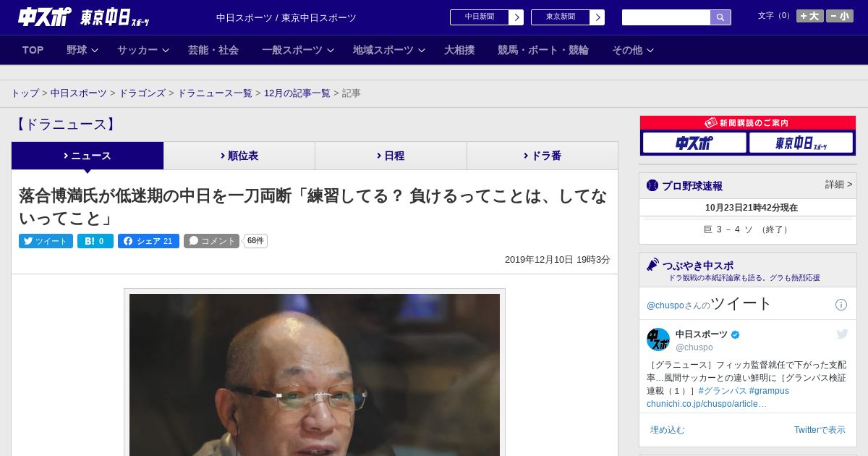Share article with Twitter ツイート button

(46, 241)
